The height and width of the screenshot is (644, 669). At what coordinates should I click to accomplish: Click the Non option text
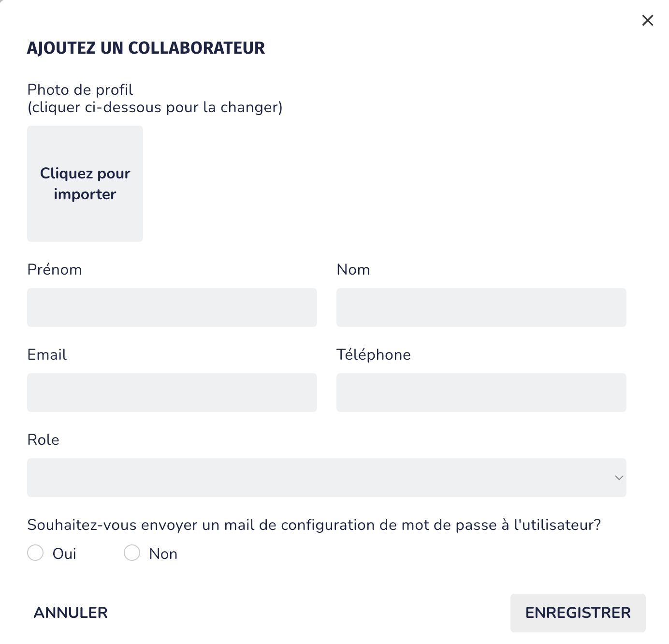coord(163,554)
